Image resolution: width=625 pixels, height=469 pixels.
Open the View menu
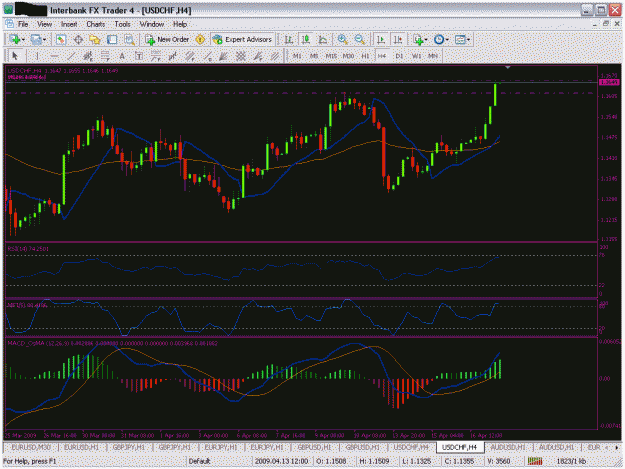coord(45,24)
